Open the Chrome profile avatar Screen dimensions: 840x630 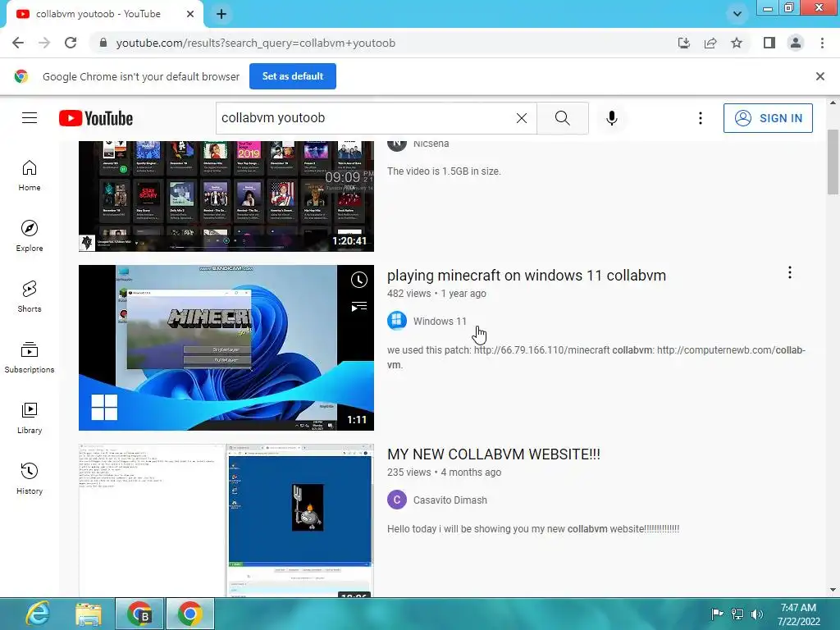tap(796, 43)
